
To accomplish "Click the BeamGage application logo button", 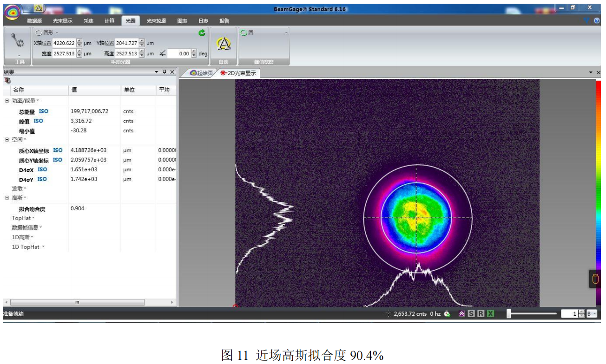I will [13, 13].
